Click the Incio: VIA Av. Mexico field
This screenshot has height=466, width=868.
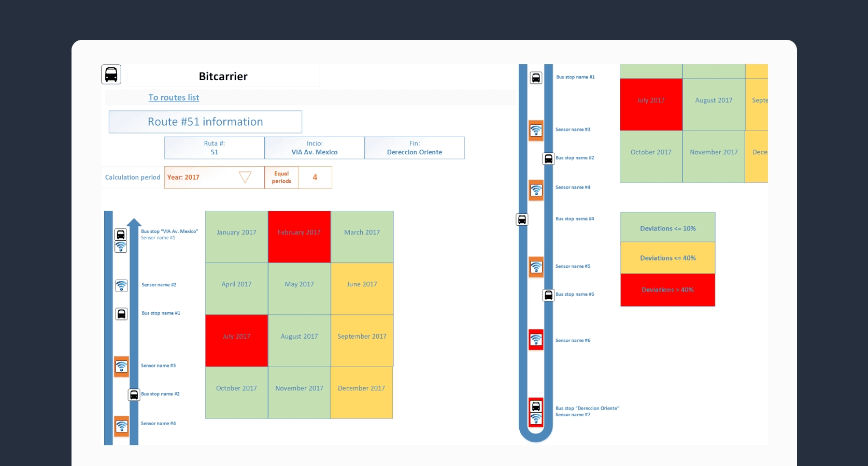click(315, 148)
